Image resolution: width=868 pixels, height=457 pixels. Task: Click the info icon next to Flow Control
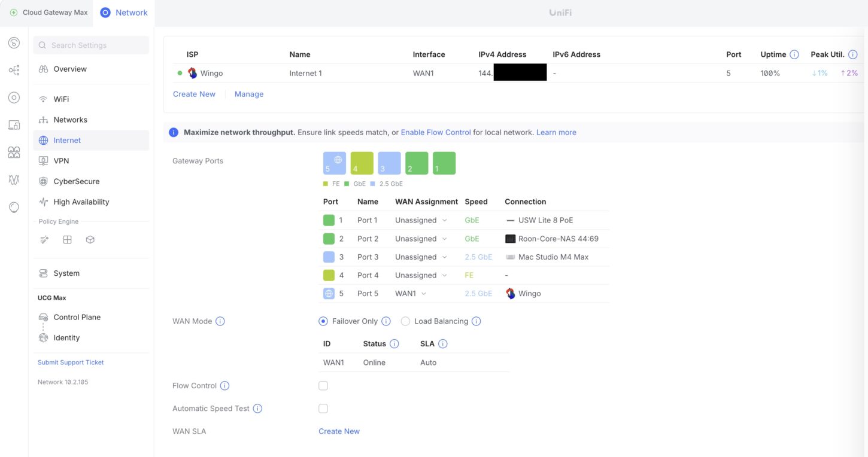click(225, 386)
